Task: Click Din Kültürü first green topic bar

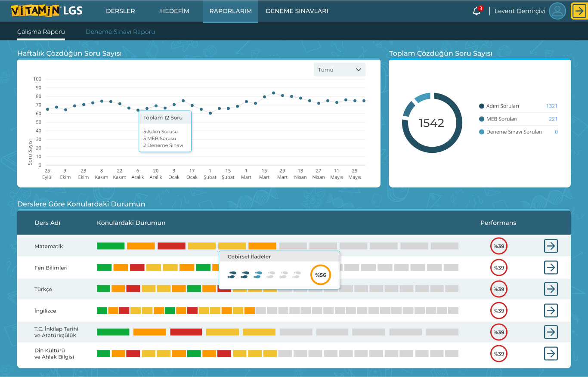Action: [103, 354]
